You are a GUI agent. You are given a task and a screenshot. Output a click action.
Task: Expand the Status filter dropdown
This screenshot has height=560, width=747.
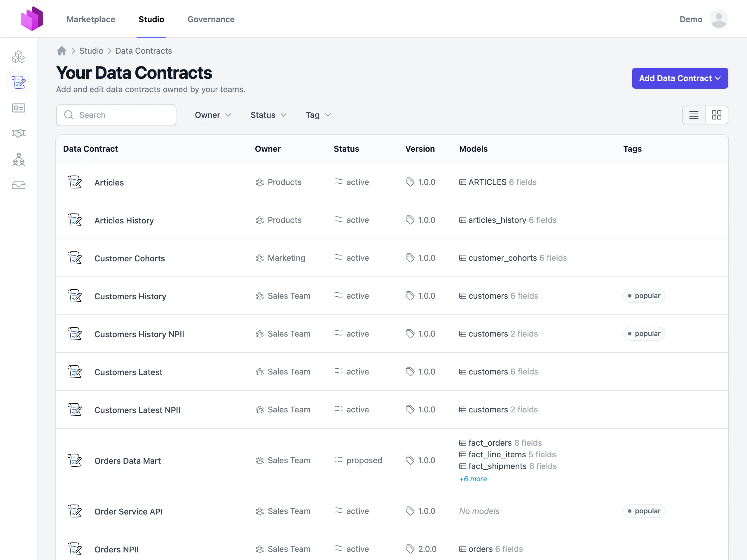pyautogui.click(x=268, y=115)
